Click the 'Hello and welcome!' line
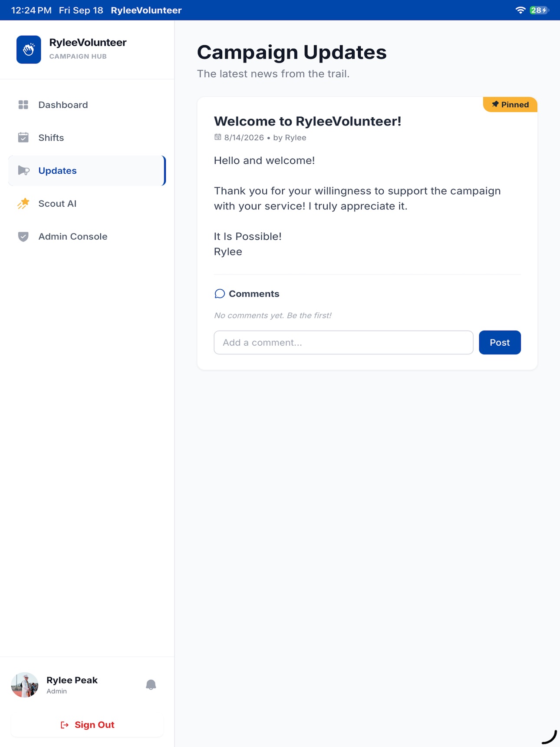 [x=264, y=160]
